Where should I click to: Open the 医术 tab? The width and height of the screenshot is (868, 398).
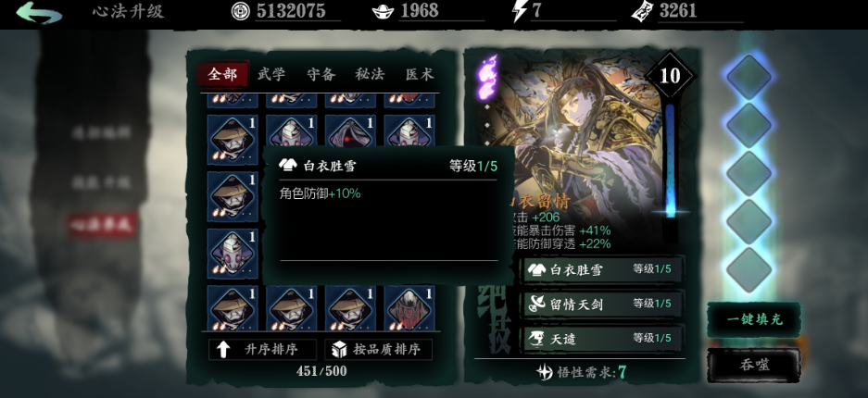click(419, 75)
